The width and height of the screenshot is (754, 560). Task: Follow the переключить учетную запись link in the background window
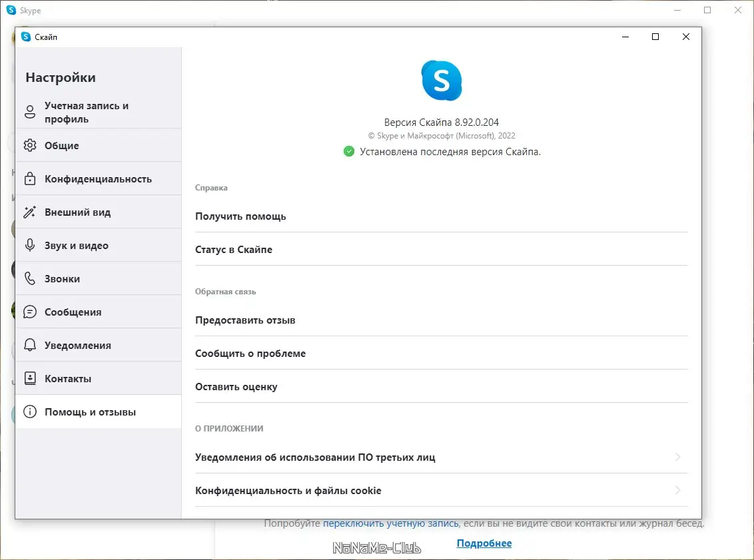pos(390,523)
